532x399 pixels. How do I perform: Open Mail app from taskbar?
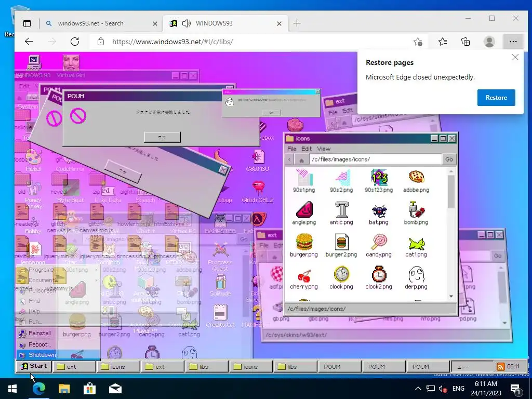(x=115, y=389)
